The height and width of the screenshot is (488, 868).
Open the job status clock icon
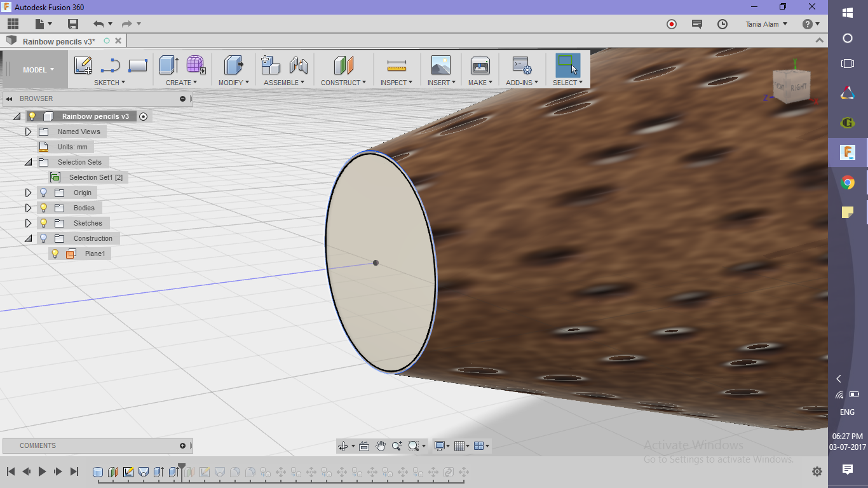click(722, 24)
